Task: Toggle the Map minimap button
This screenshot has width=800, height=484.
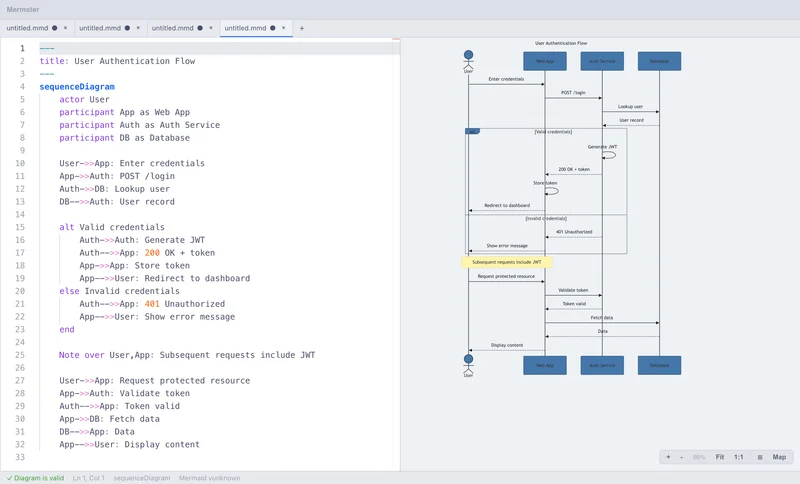Action: tap(779, 457)
